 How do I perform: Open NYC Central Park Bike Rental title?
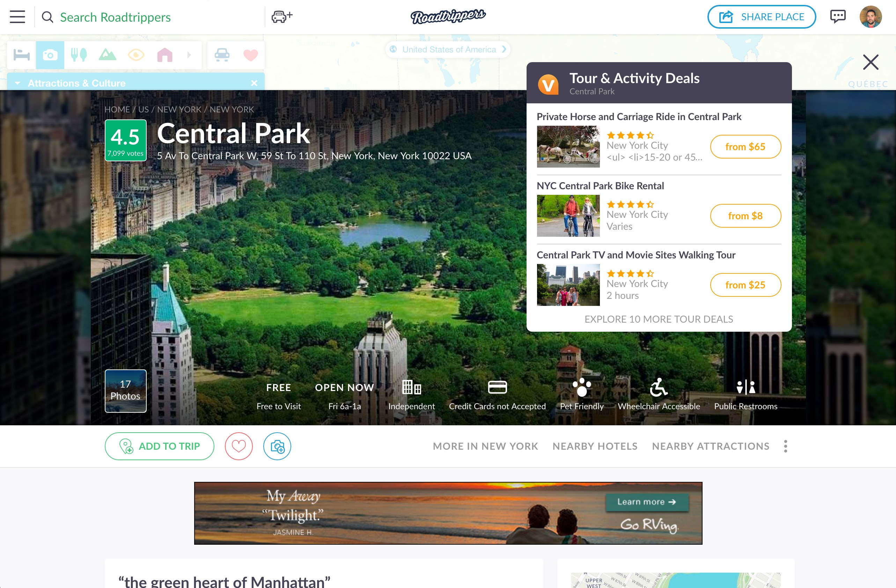(x=600, y=186)
